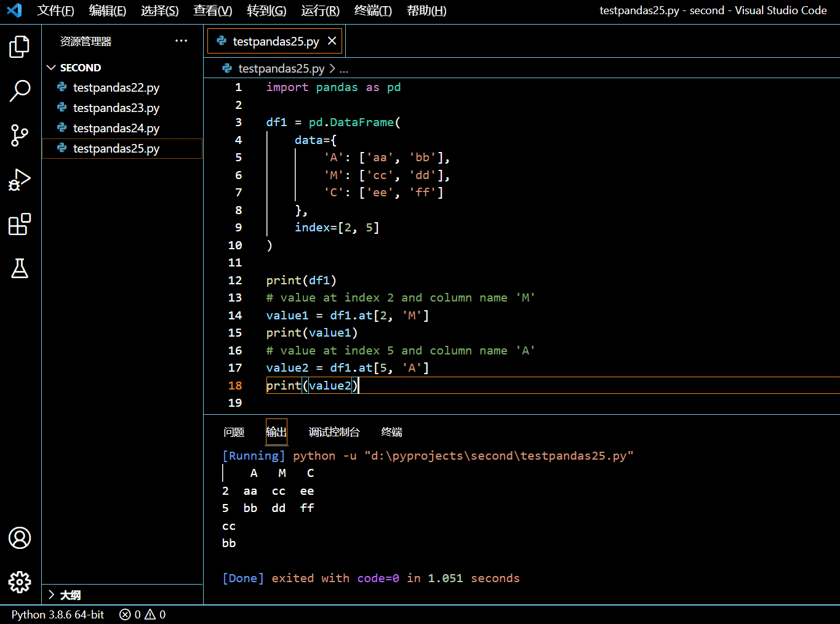Screen dimensions: 840x624
Task: Open the Manage gear icon
Action: pos(20,582)
